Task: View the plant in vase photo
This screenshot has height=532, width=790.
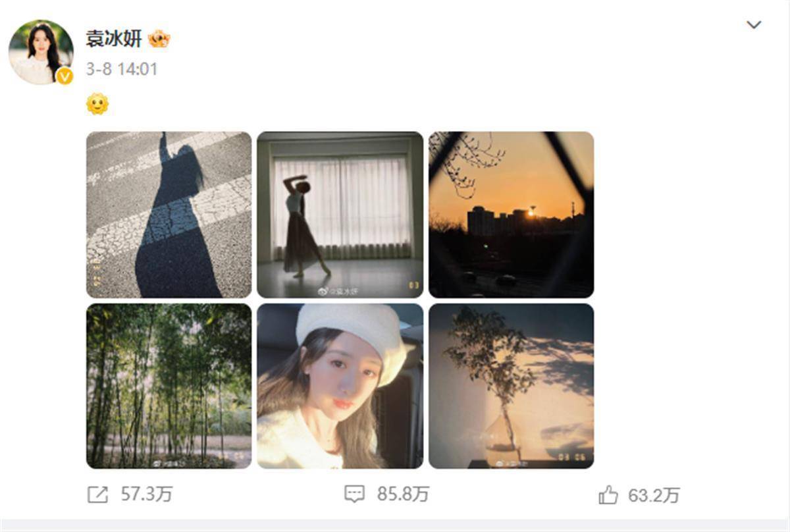Action: 512,386
